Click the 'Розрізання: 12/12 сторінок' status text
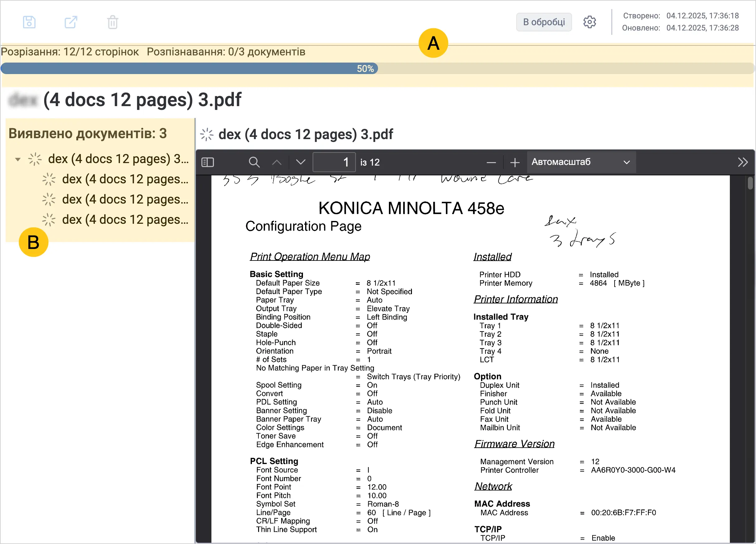This screenshot has width=756, height=544. pyautogui.click(x=70, y=52)
